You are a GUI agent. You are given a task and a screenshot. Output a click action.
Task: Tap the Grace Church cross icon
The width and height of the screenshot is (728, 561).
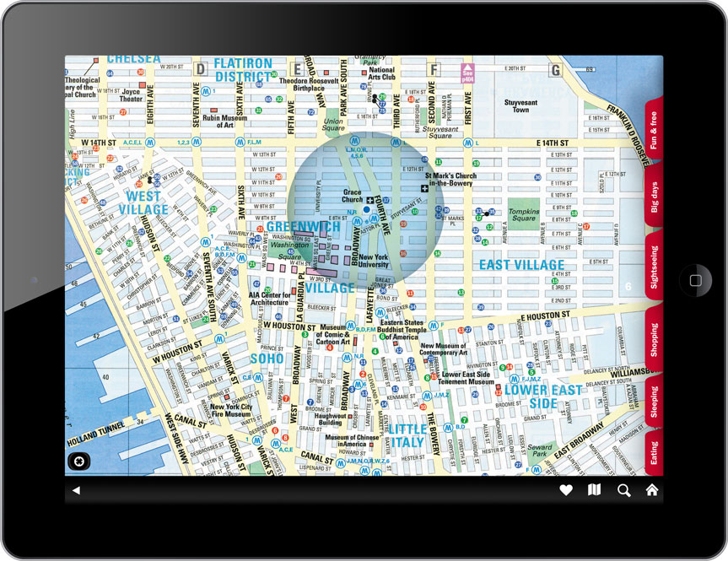click(370, 200)
